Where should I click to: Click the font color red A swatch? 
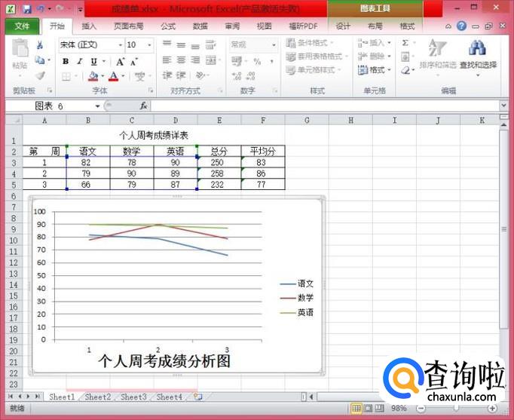(112, 76)
